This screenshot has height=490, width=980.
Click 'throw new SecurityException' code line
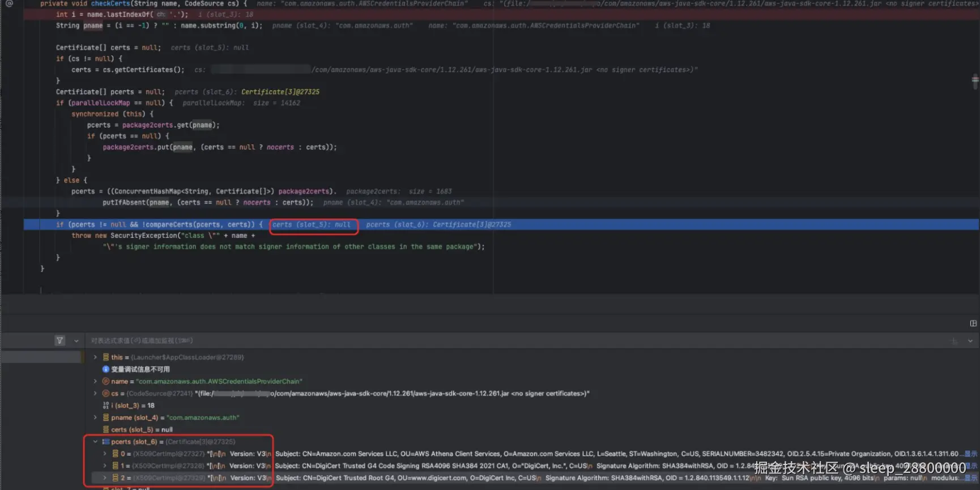(163, 236)
